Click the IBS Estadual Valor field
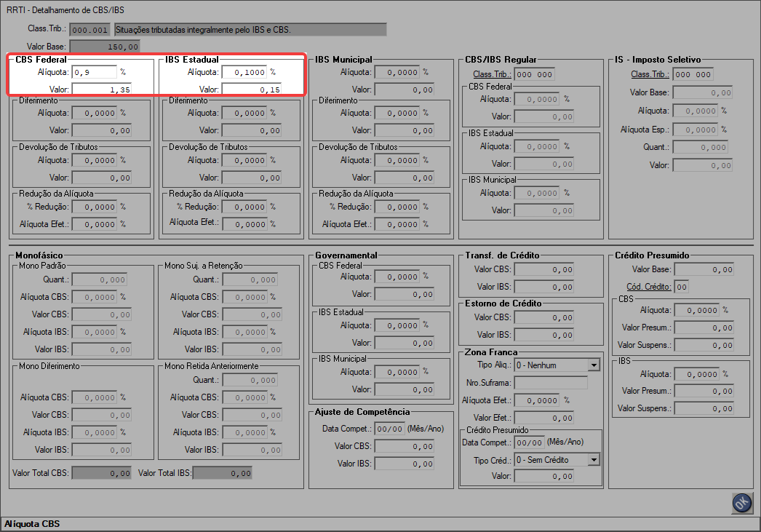761x532 pixels. [x=252, y=90]
